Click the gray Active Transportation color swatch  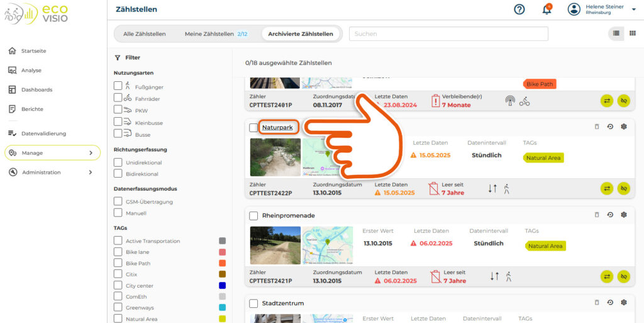222,241
